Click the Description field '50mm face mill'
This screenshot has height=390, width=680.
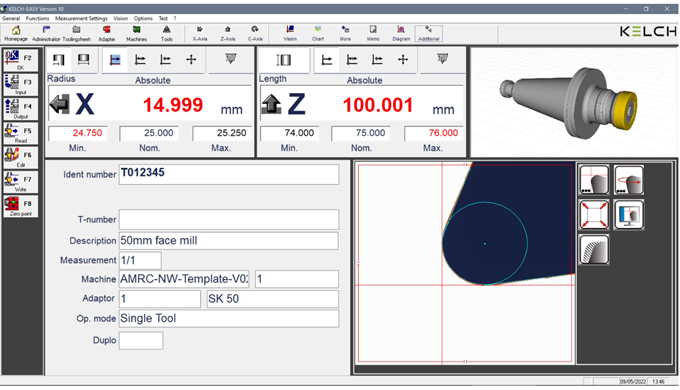pos(229,241)
